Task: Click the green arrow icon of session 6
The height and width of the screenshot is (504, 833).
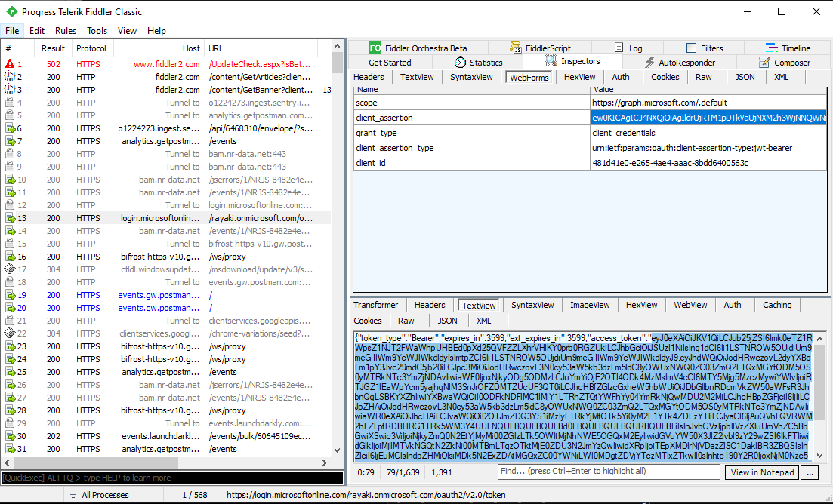Action: pyautogui.click(x=10, y=128)
